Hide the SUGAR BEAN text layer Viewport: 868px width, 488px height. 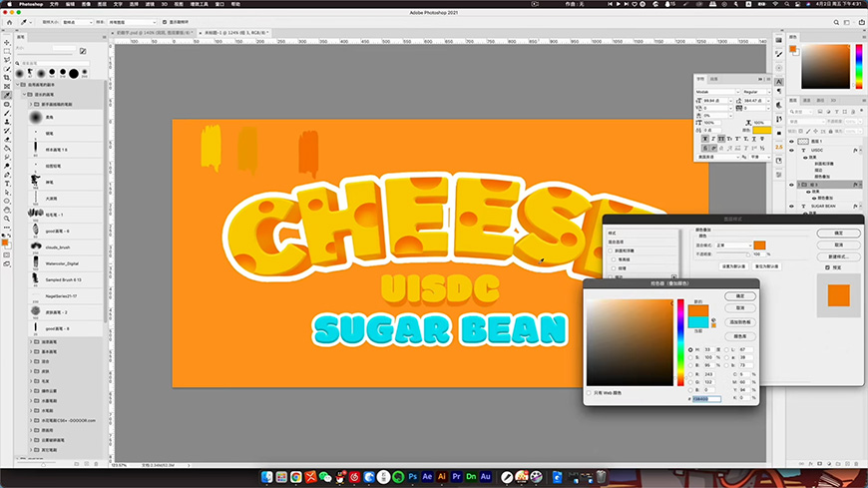793,205
